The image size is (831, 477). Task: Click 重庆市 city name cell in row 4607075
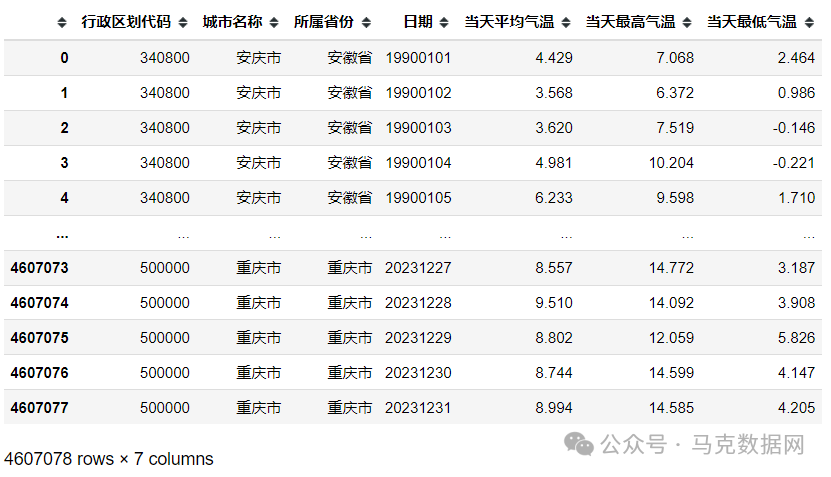(x=259, y=338)
